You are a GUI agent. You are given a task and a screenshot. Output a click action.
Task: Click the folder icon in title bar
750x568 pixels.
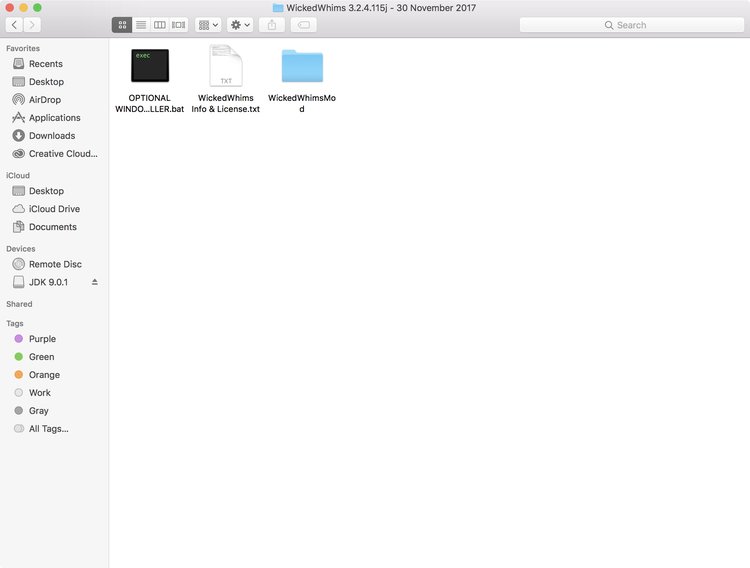[x=278, y=8]
